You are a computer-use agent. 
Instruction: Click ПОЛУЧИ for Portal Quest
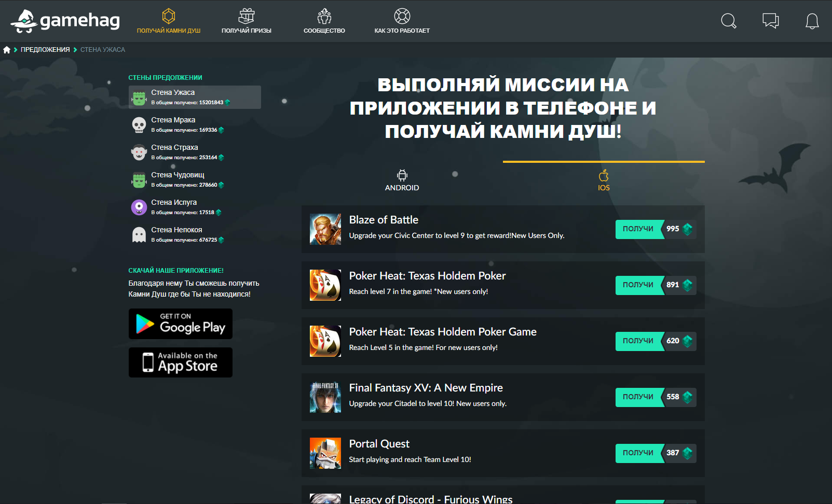(638, 453)
